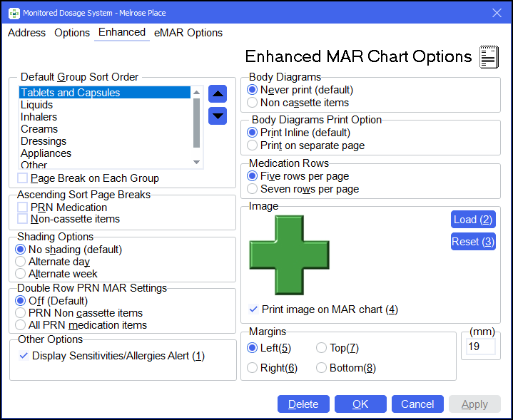
Task: Open the Address tab
Action: click(26, 33)
